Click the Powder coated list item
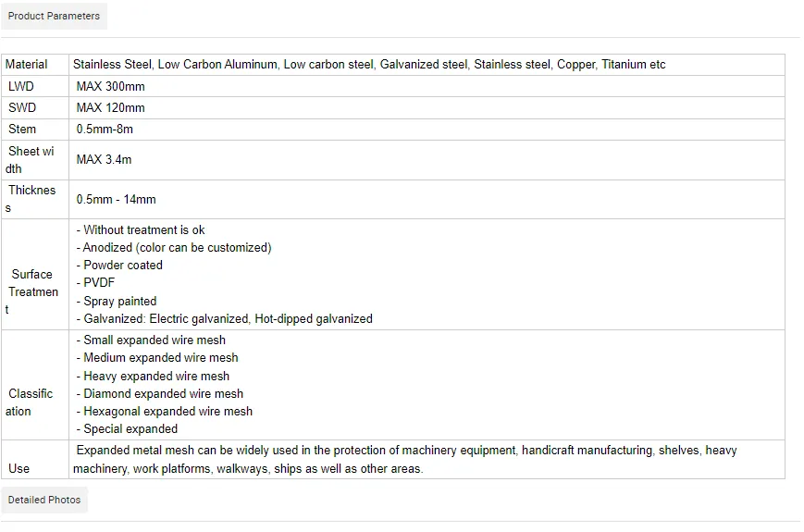 tap(122, 266)
